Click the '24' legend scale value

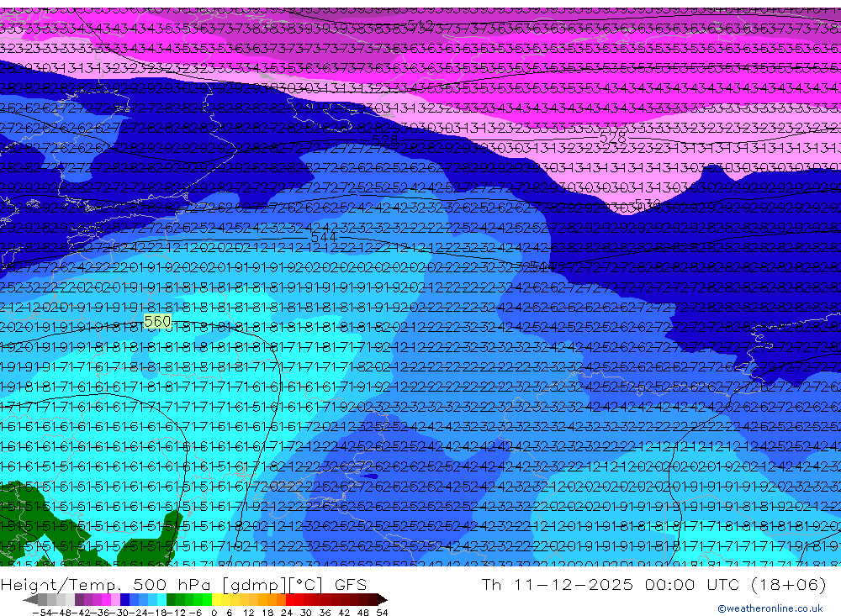click(287, 613)
